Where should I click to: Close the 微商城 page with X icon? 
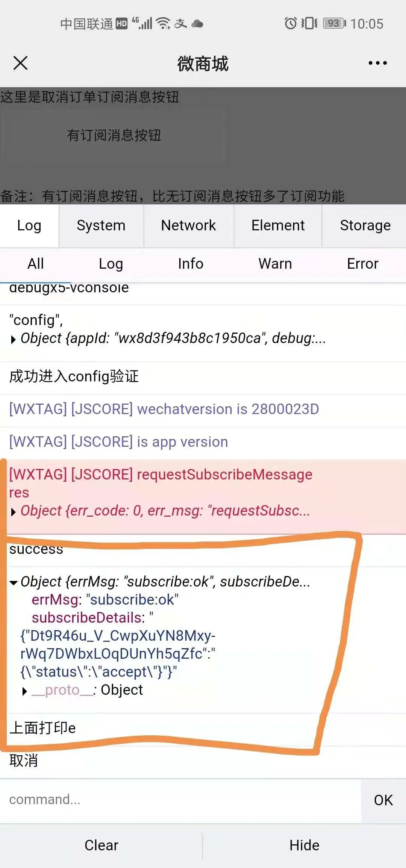[20, 63]
